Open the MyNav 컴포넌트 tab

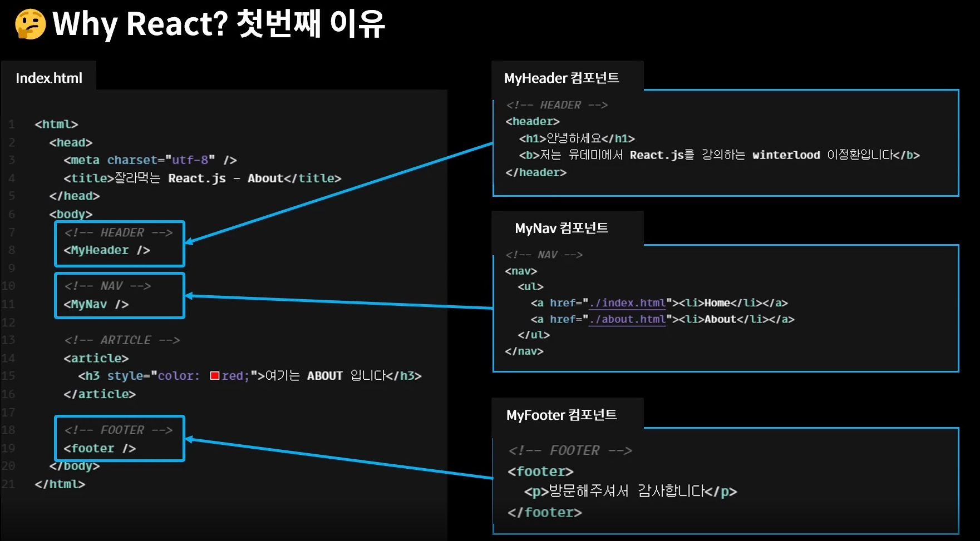pos(568,228)
